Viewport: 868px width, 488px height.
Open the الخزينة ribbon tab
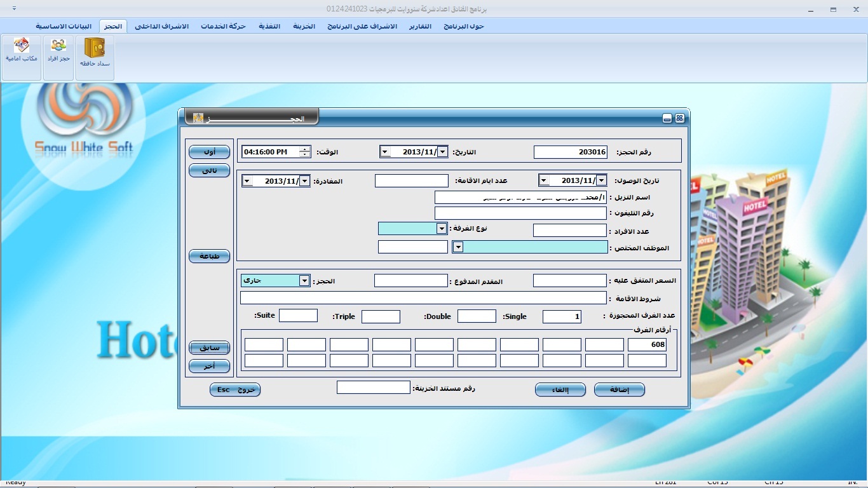pyautogui.click(x=304, y=26)
